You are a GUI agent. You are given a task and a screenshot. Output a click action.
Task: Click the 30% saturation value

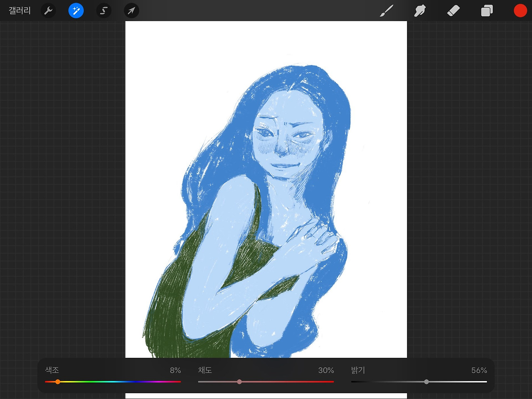tap(326, 370)
